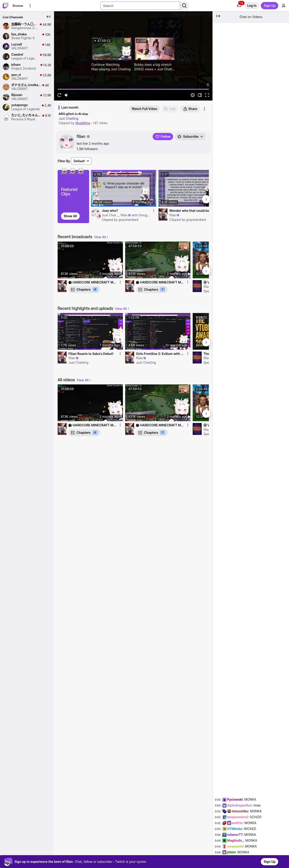View All recent highlights and uploads
The image size is (289, 868).
[122, 309]
